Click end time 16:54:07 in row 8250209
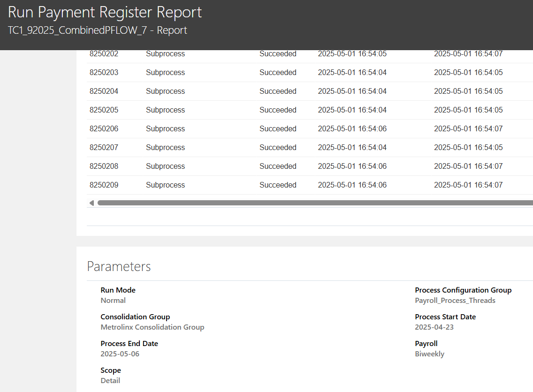The width and height of the screenshot is (533, 392). click(468, 184)
